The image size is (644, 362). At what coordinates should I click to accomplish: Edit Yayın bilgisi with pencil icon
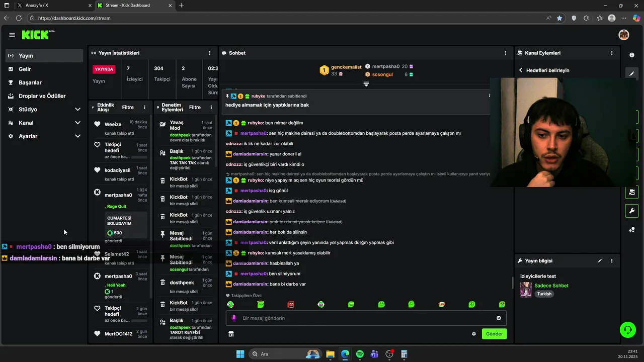(599, 261)
